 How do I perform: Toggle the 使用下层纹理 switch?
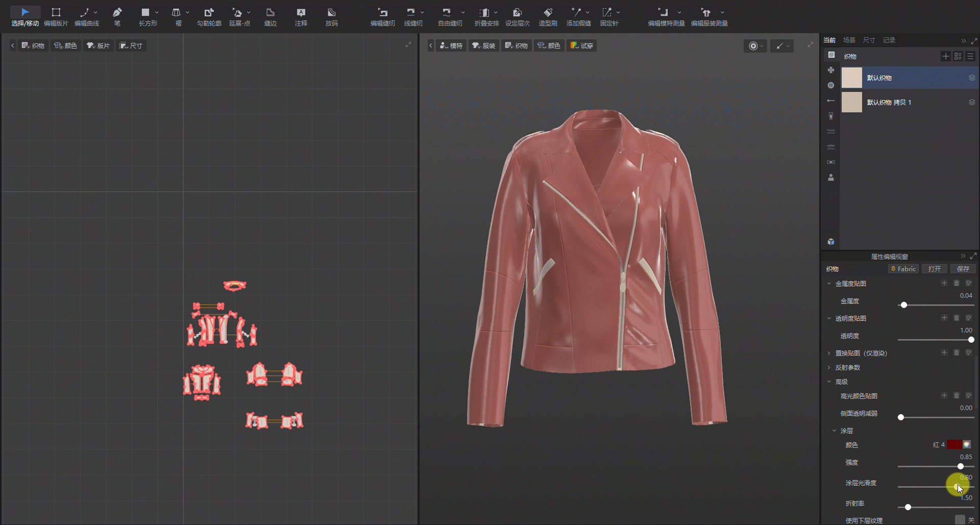(960, 519)
